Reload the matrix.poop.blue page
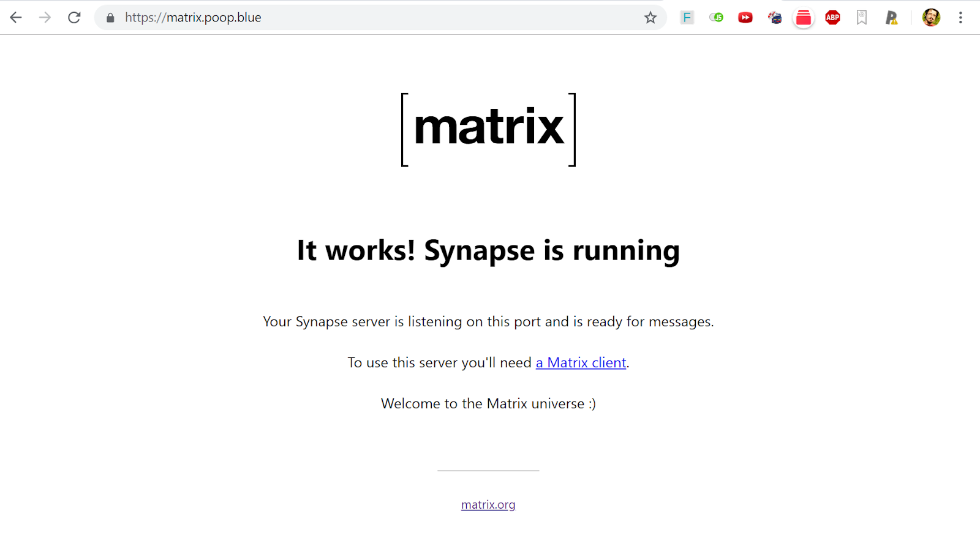The width and height of the screenshot is (980, 546). click(x=74, y=18)
